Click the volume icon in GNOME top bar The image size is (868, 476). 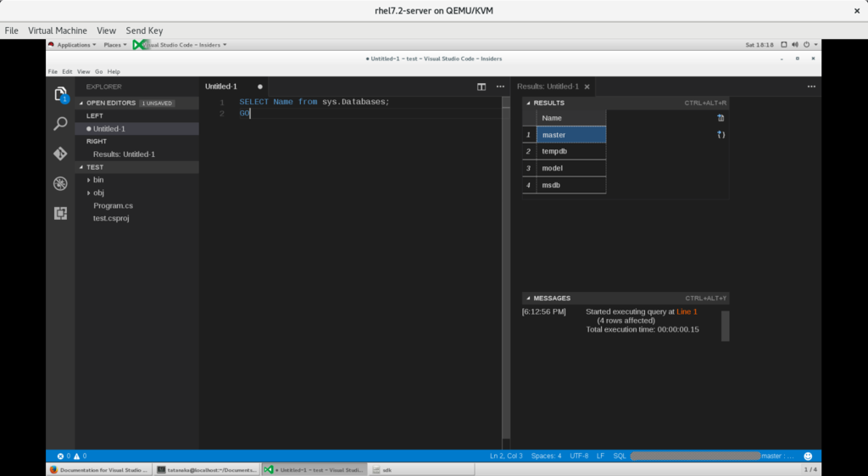click(795, 45)
